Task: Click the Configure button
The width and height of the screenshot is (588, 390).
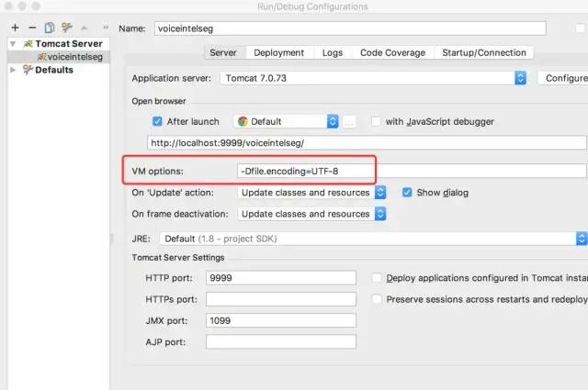Action: coord(563,78)
